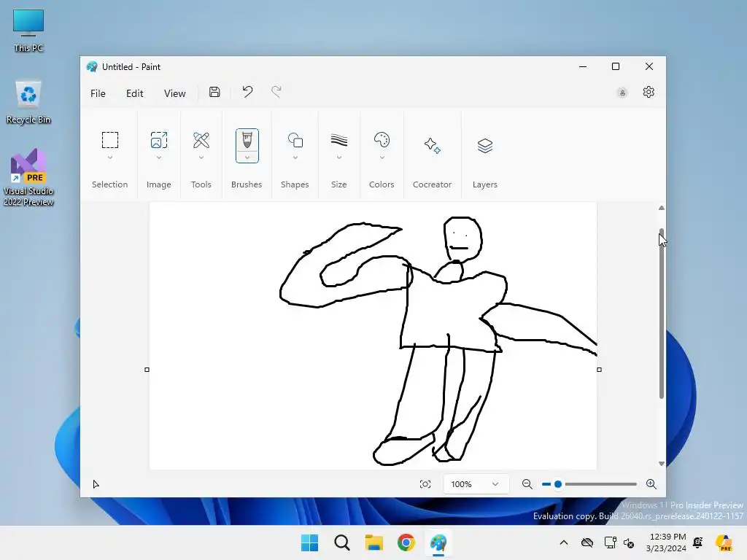Click the Layers label
The image size is (747, 560).
click(485, 184)
